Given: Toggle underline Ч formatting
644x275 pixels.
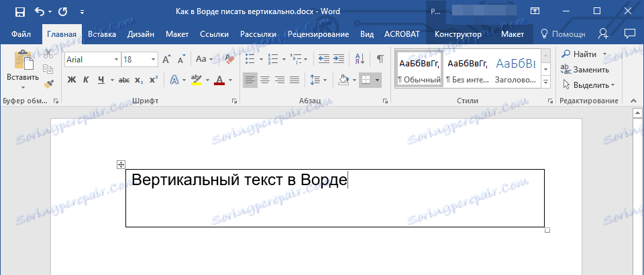Looking at the screenshot, I should 101,80.
